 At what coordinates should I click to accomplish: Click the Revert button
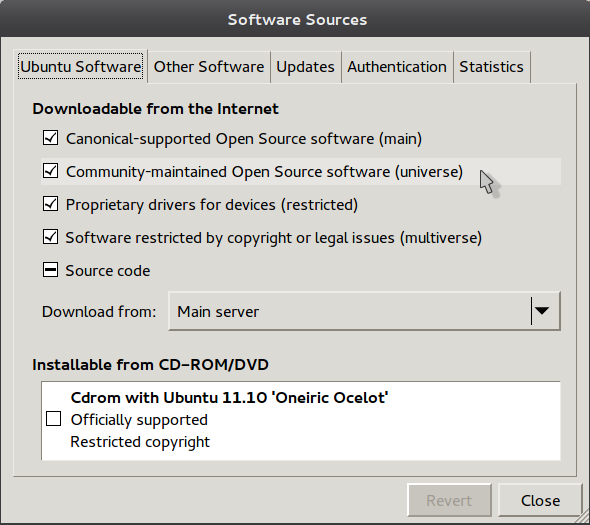[x=449, y=500]
